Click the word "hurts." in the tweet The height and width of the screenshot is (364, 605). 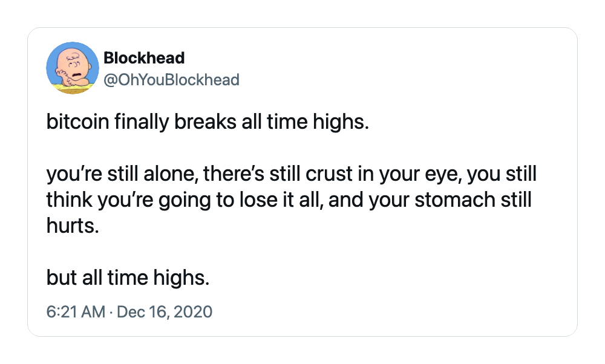click(73, 226)
